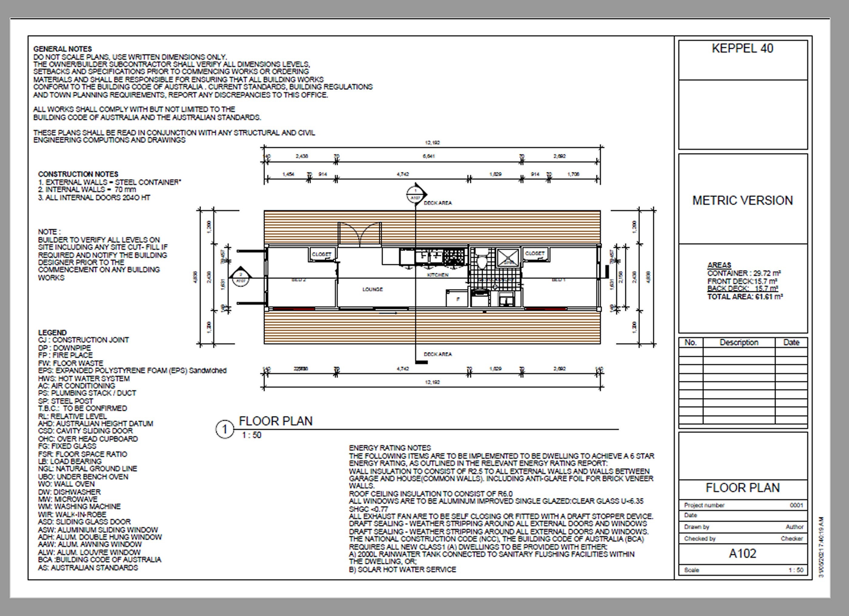Click the KEPPEL 40 project title
This screenshot has height=616, width=849.
pos(742,48)
